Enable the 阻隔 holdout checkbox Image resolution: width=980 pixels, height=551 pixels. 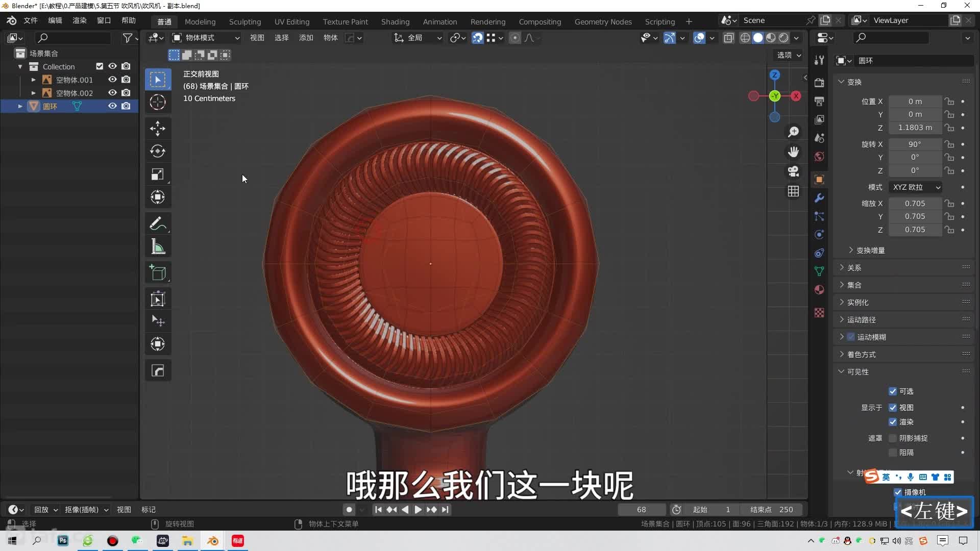(893, 453)
